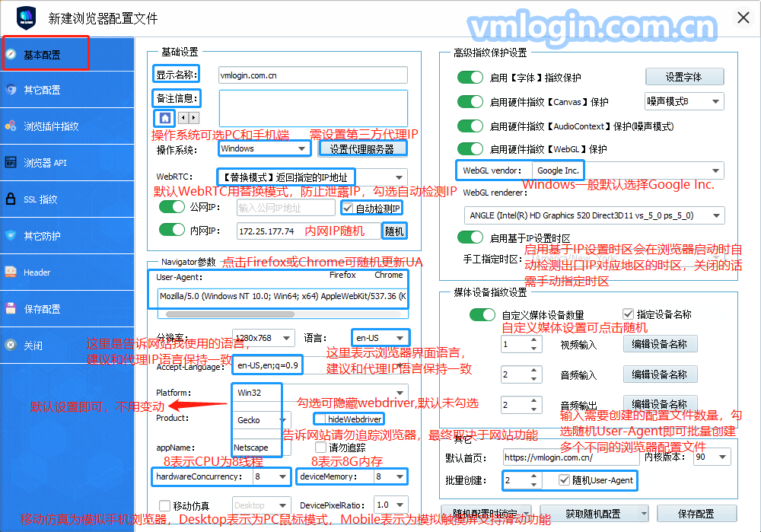Check the hideWebdriver checkbox
Screen dimensions: 761x532
pyautogui.click(x=320, y=419)
